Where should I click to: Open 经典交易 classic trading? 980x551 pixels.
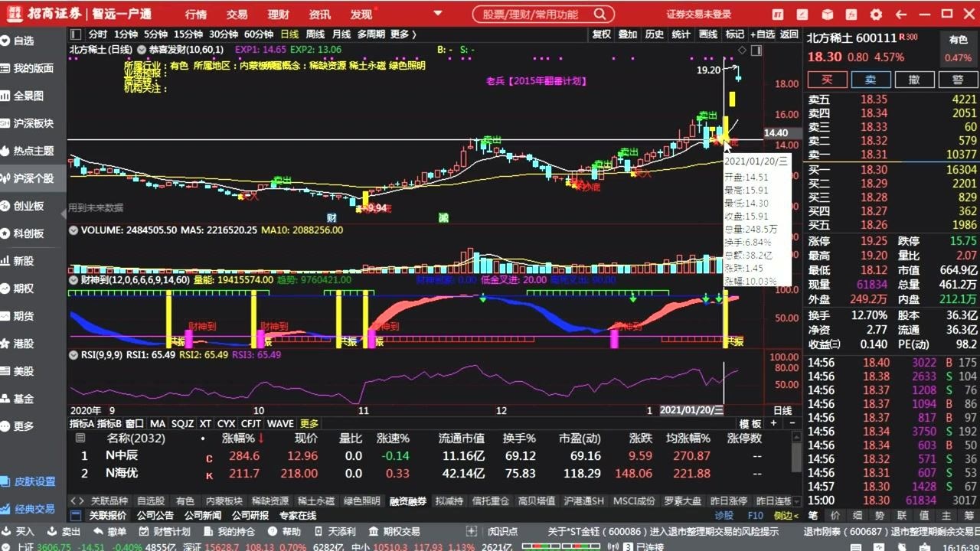coord(28,509)
